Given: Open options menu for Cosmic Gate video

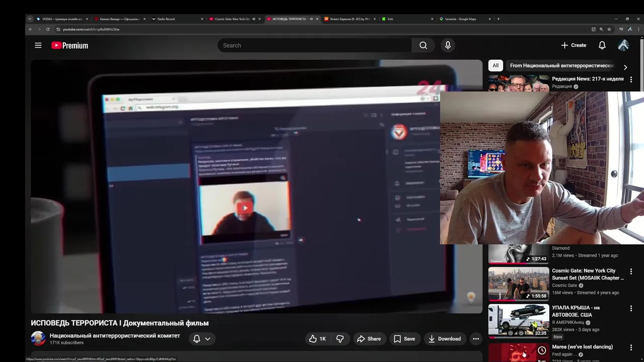Looking at the screenshot, I should pos(631,271).
